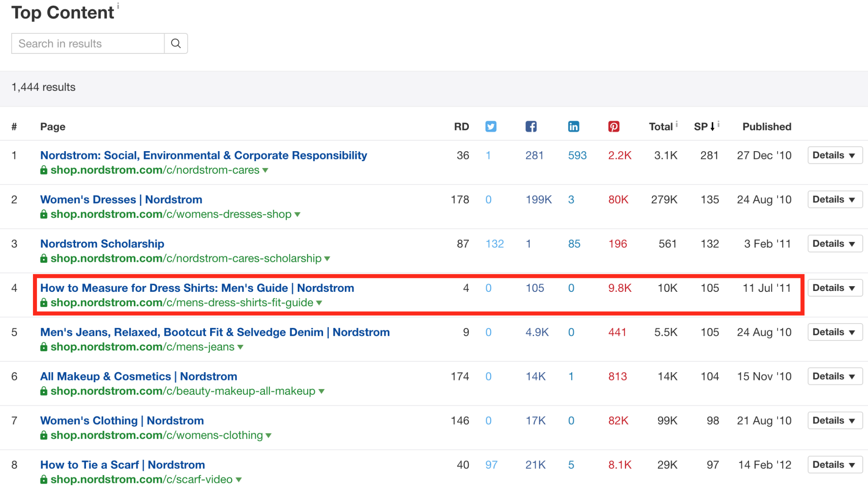Viewport: 868px width, 489px height.
Task: Click the mens-dress-shirts-fit-guide URL
Action: [182, 303]
